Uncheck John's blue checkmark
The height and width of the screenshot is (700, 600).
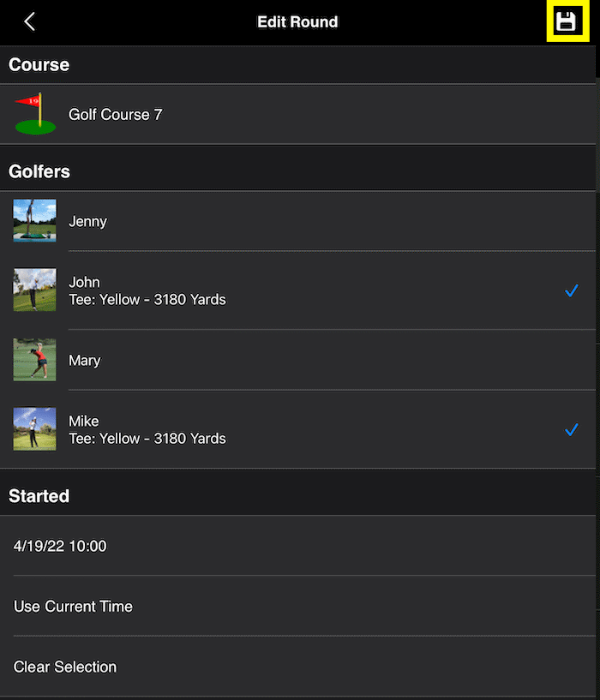[x=572, y=290]
